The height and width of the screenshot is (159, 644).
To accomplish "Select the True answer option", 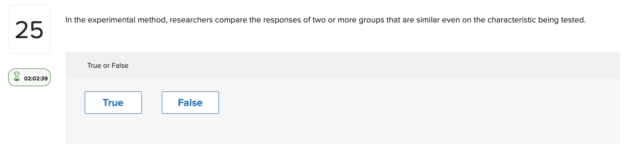I will click(x=113, y=102).
